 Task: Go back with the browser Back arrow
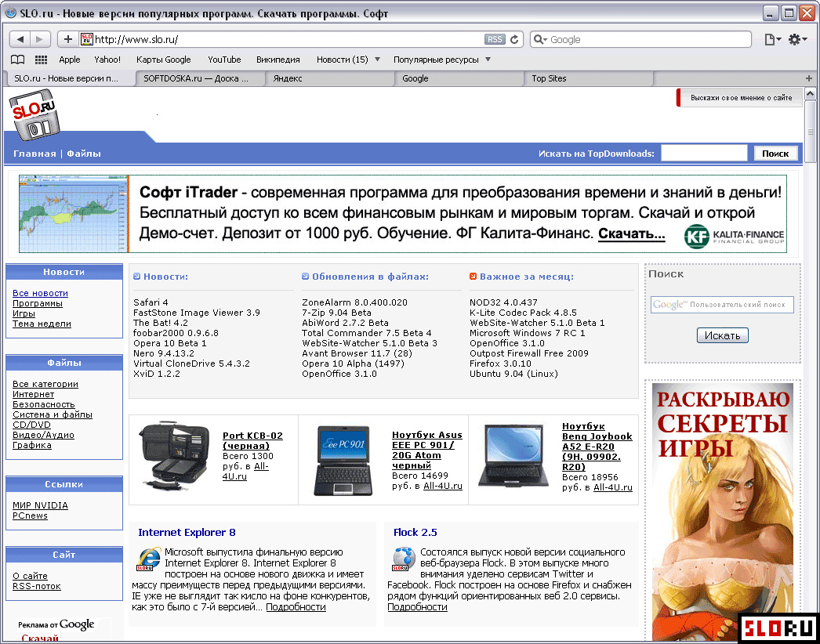(x=20, y=39)
